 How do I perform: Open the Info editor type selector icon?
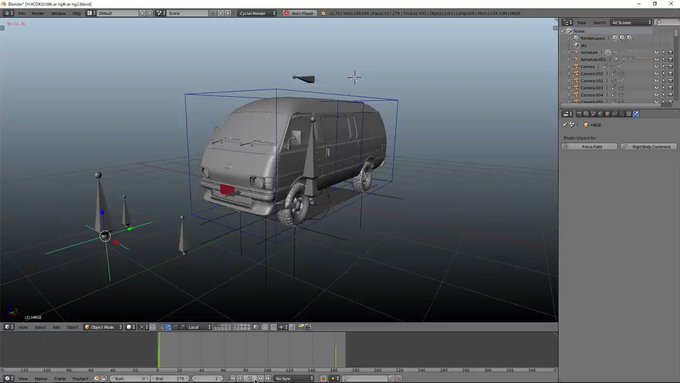click(8, 13)
